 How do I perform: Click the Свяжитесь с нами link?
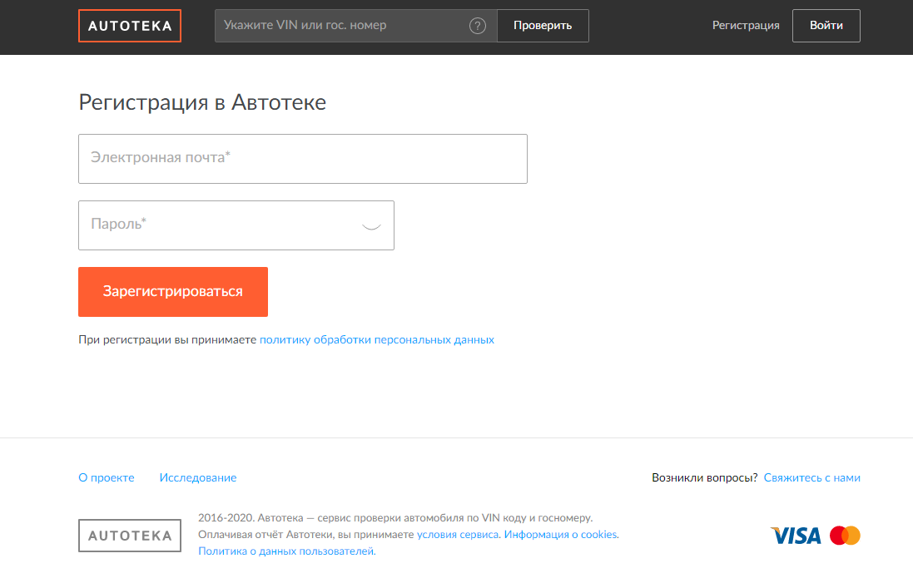(812, 477)
